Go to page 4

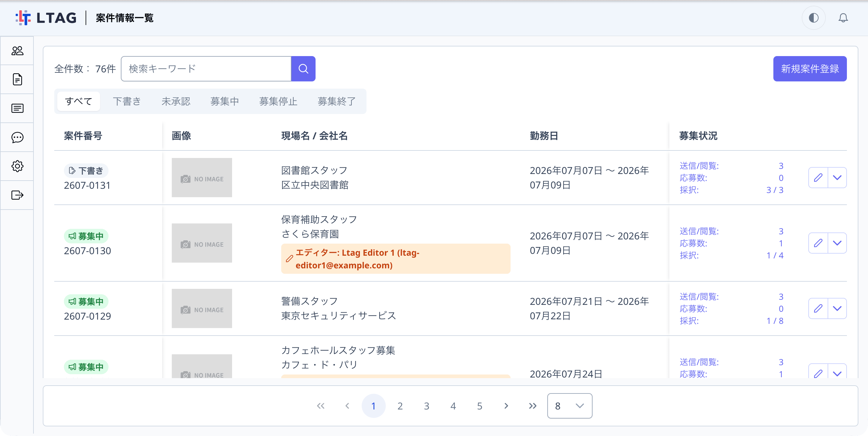coord(453,406)
